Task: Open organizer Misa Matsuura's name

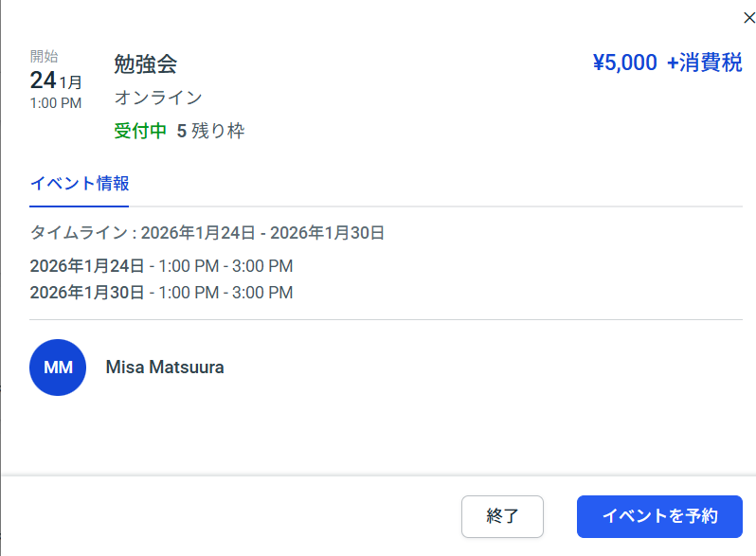Action: 165,368
